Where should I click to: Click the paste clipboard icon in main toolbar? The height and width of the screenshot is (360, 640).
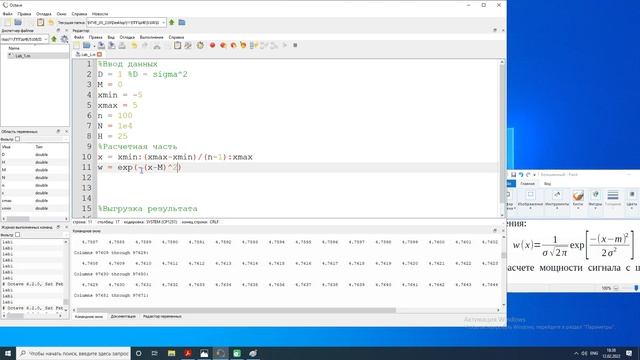(x=40, y=22)
